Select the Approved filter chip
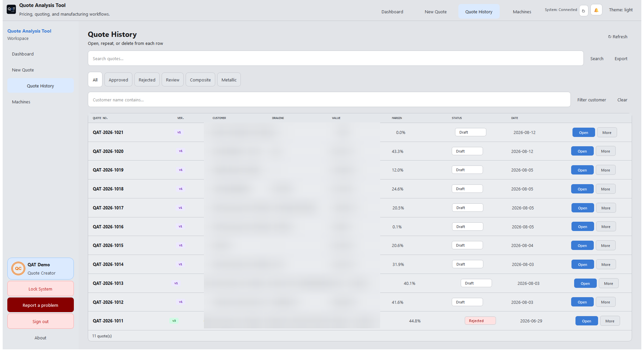Image resolution: width=644 pixels, height=352 pixels. click(118, 80)
